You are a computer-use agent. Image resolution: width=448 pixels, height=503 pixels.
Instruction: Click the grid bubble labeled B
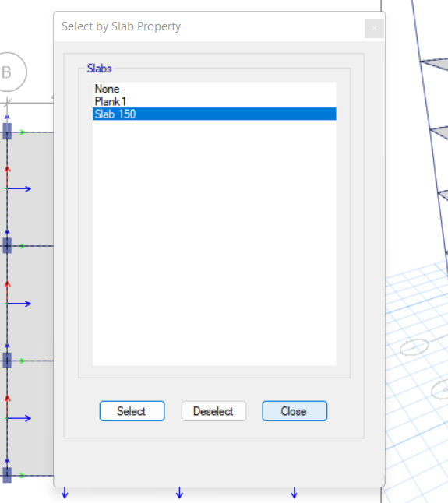point(10,72)
